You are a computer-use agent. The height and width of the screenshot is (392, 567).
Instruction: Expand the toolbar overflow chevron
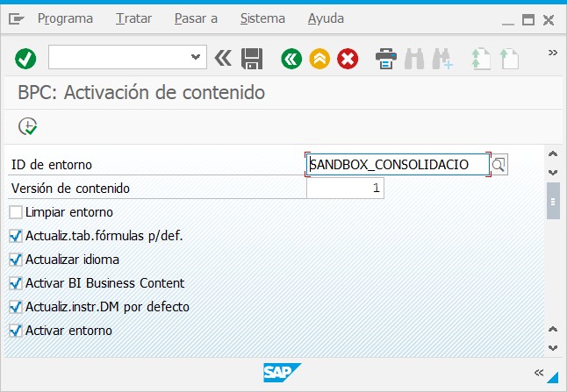553,53
